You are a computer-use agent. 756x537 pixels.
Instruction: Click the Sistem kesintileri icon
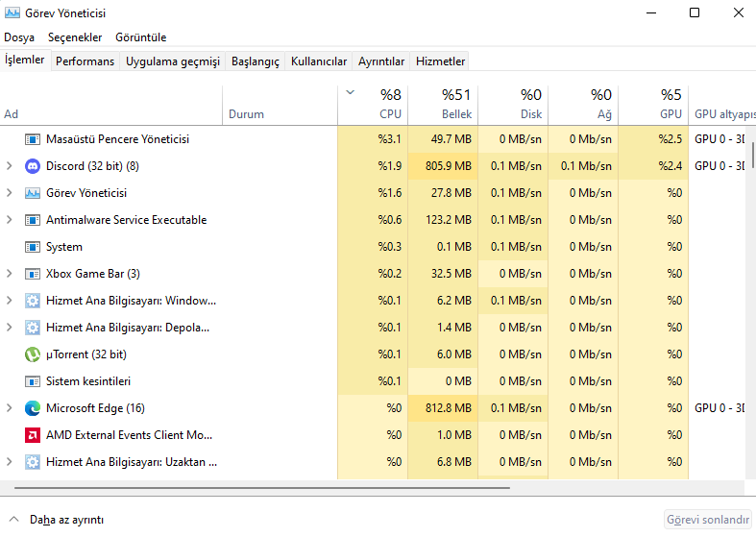click(x=33, y=381)
